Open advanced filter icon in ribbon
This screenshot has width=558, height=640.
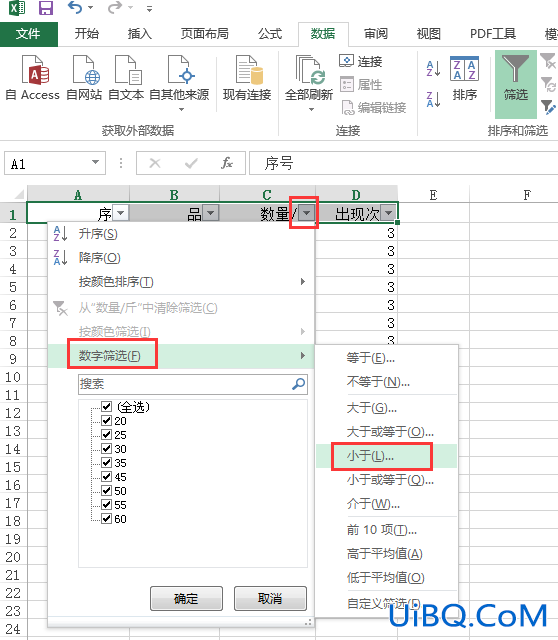point(548,107)
